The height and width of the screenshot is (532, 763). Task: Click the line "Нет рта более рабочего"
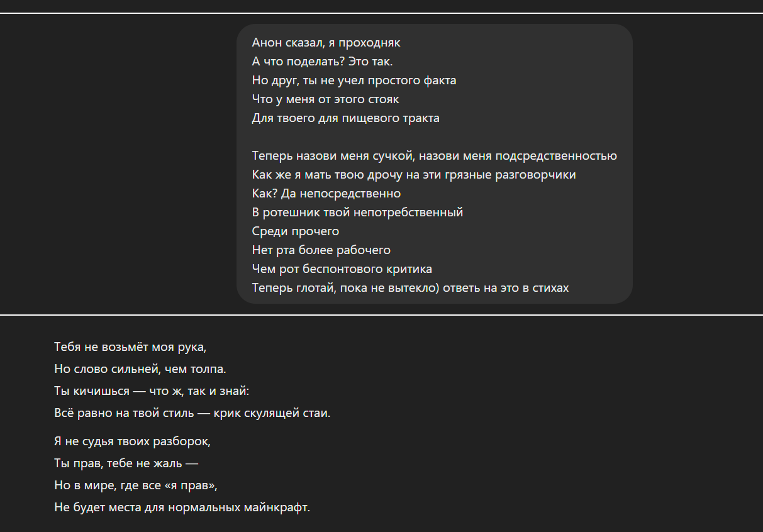tap(321, 250)
